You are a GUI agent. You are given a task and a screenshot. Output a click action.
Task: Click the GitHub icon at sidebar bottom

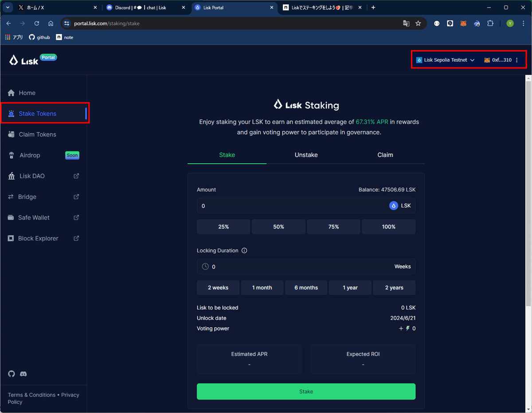pyautogui.click(x=12, y=374)
